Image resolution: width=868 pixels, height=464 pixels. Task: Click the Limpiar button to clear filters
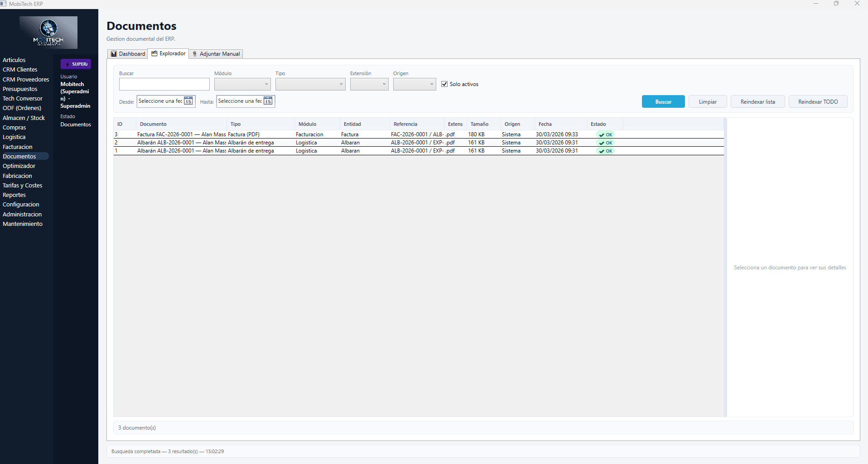click(708, 102)
